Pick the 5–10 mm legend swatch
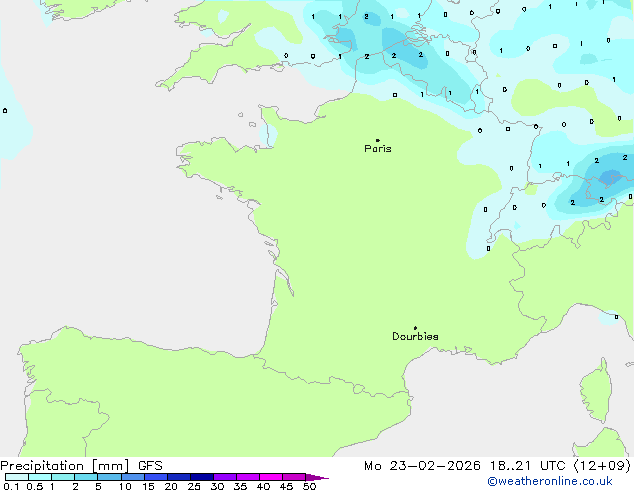634x490 pixels. coord(110,477)
